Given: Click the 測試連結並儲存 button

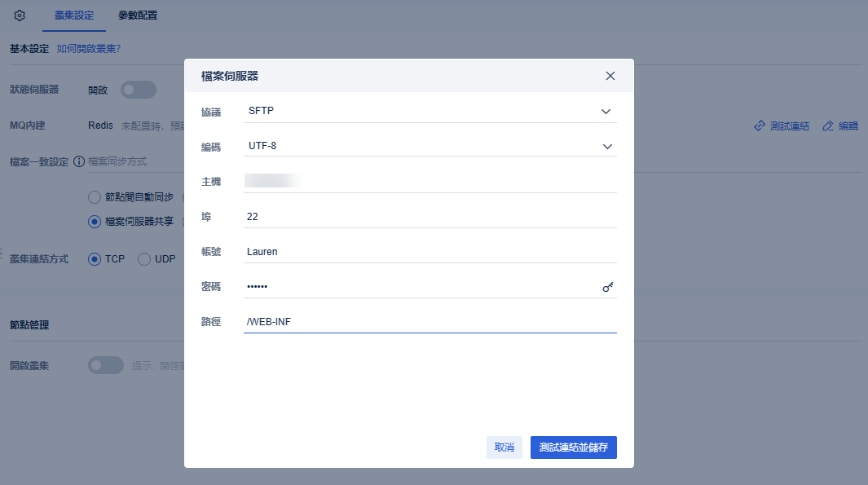Looking at the screenshot, I should (x=573, y=448).
